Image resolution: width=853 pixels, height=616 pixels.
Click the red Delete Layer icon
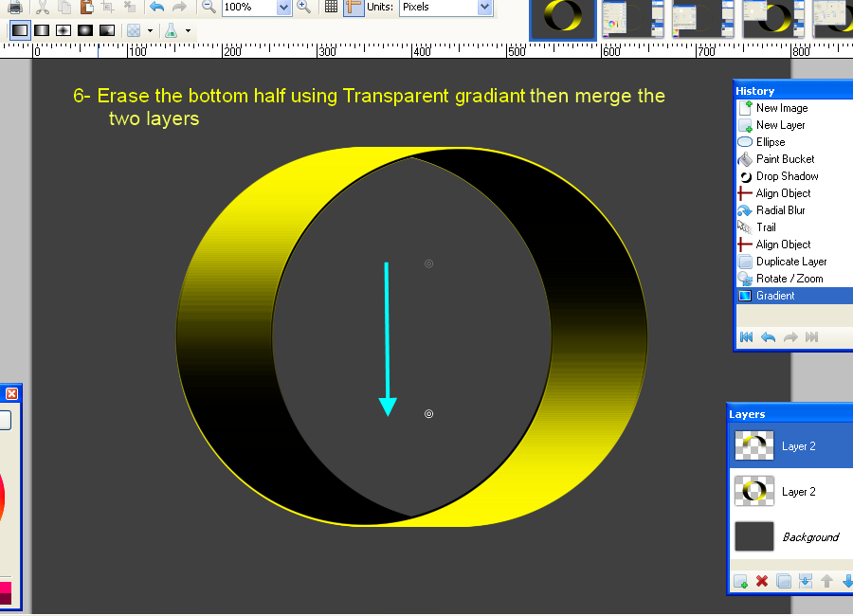pos(762,581)
